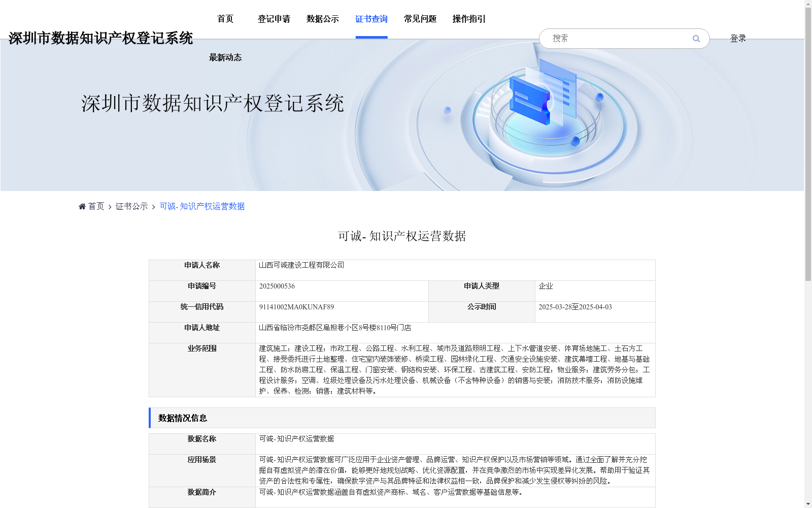Click the 数据简介 label cell
The image size is (812, 508).
pyautogui.click(x=202, y=497)
